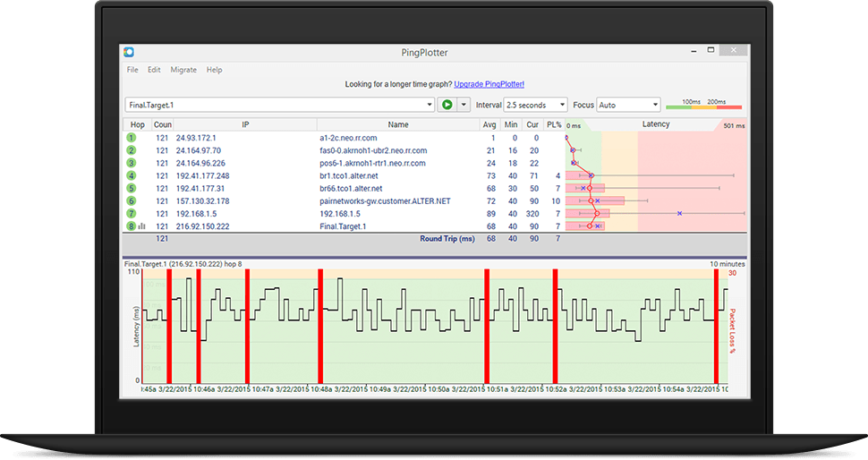The height and width of the screenshot is (460, 868).
Task: Click the IP column header
Action: tap(245, 124)
